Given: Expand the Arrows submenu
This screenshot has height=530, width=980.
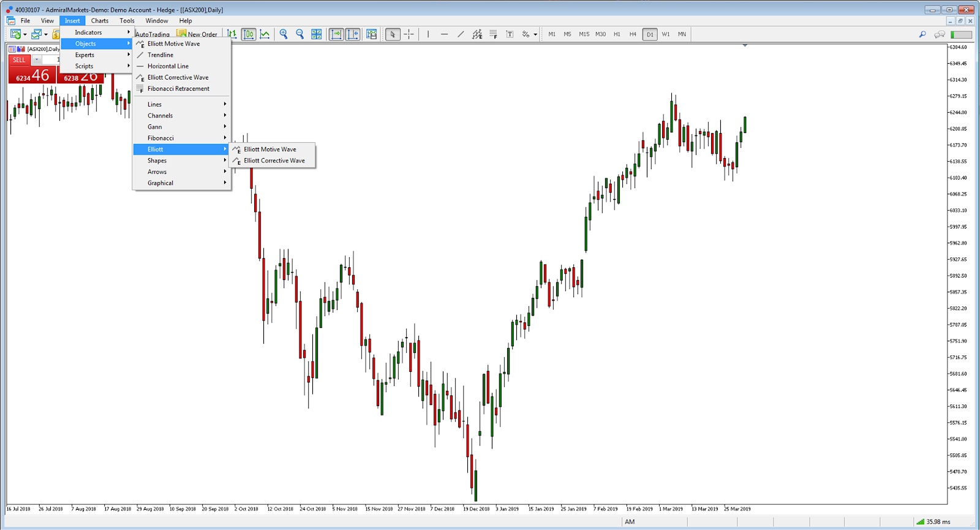Looking at the screenshot, I should tap(182, 172).
